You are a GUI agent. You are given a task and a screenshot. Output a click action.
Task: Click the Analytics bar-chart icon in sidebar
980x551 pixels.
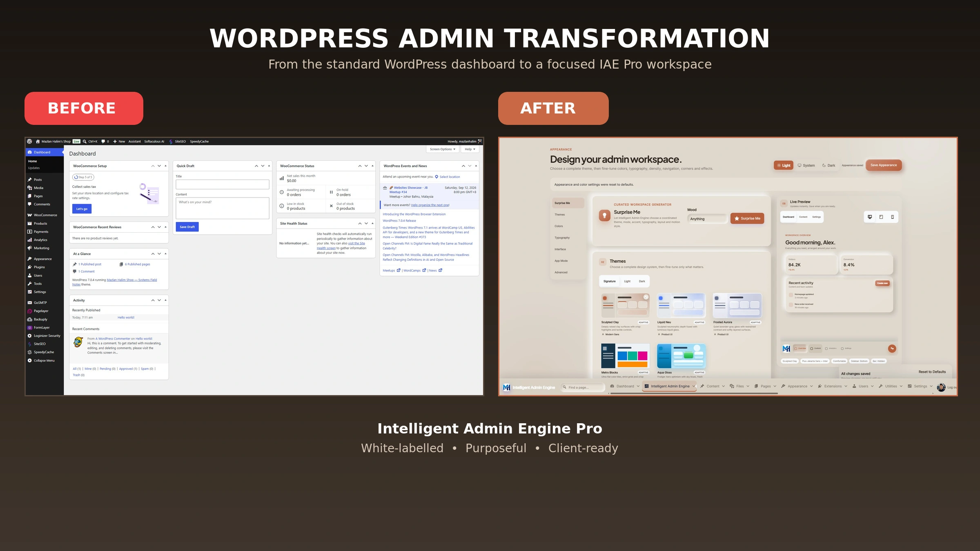pyautogui.click(x=29, y=240)
